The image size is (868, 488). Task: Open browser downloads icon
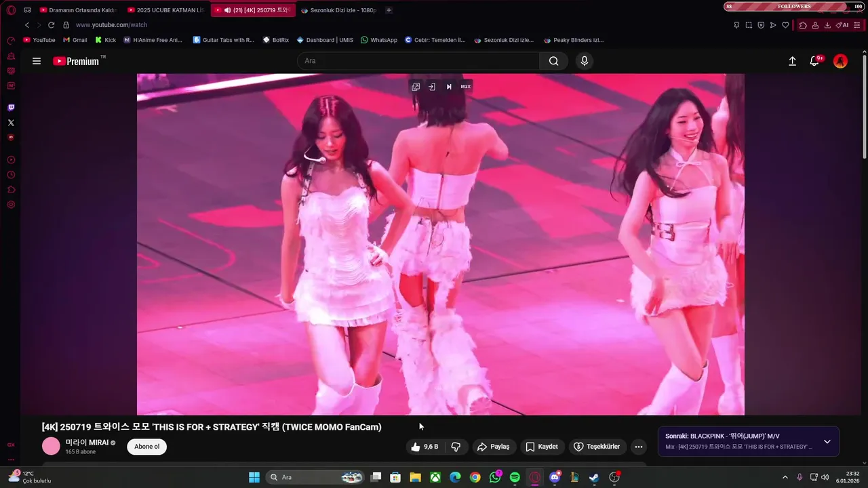coord(827,25)
